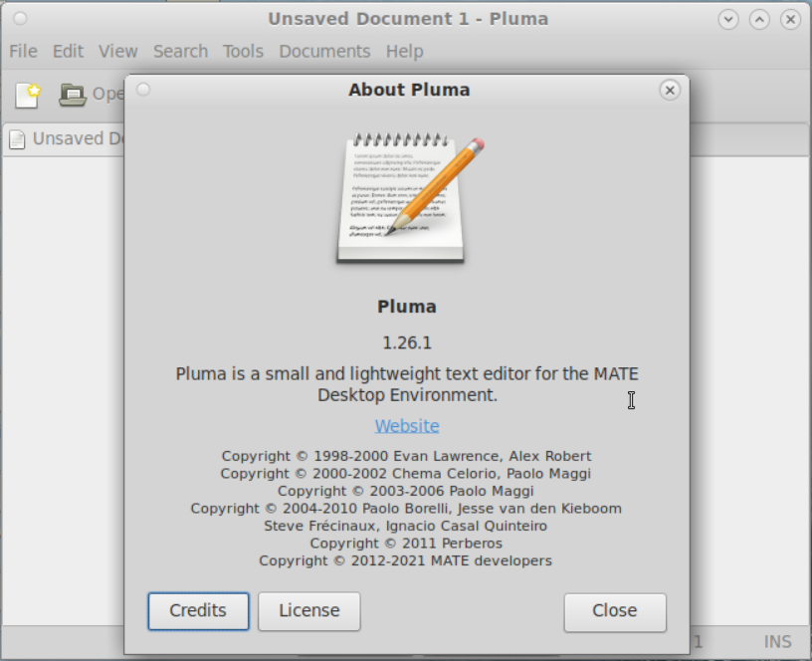Viewport: 812px width, 661px height.
Task: Open the View menu
Action: click(x=118, y=51)
